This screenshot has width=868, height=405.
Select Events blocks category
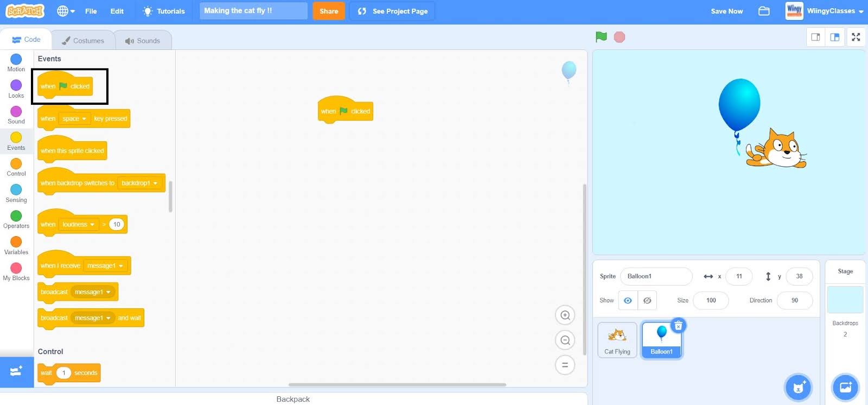coord(16,141)
